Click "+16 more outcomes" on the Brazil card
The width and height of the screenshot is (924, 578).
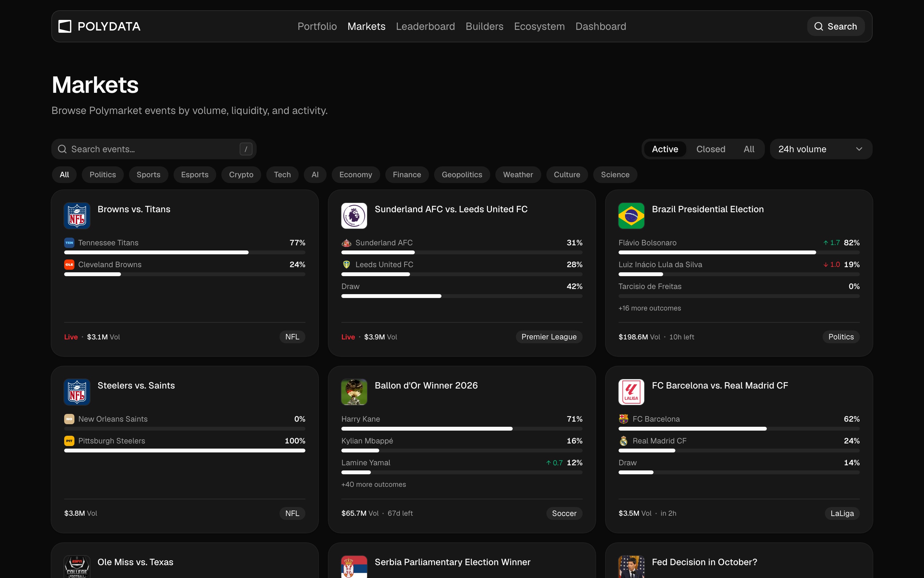click(649, 308)
